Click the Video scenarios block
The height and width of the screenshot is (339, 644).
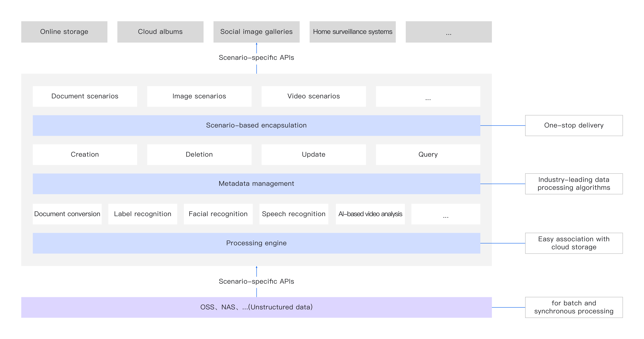coord(314,96)
